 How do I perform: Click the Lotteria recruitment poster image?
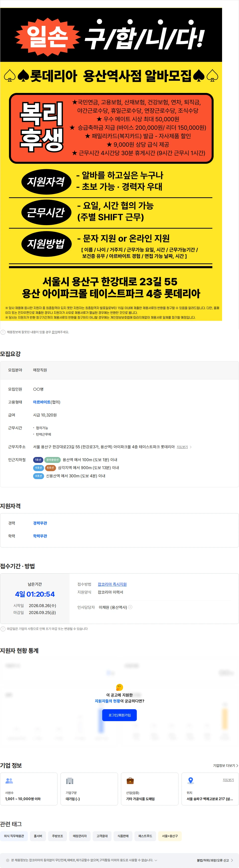tap(111, 165)
